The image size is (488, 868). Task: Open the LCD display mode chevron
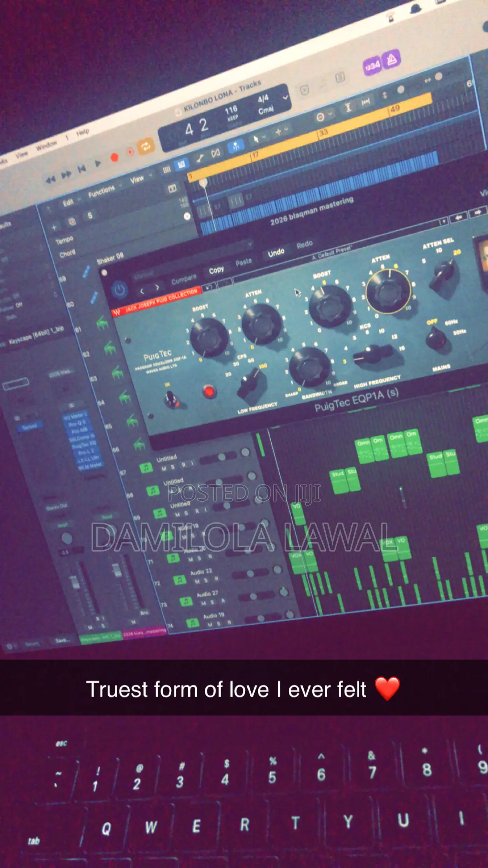(285, 97)
